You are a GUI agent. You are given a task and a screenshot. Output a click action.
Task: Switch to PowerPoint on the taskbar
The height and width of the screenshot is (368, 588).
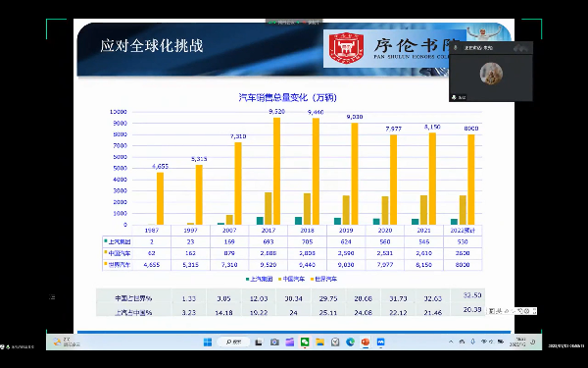tap(366, 342)
